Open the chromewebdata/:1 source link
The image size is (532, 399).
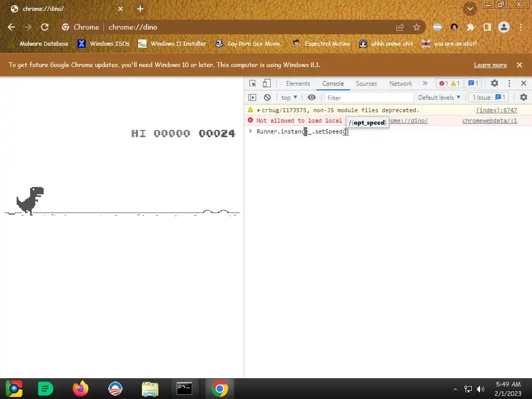pyautogui.click(x=489, y=121)
